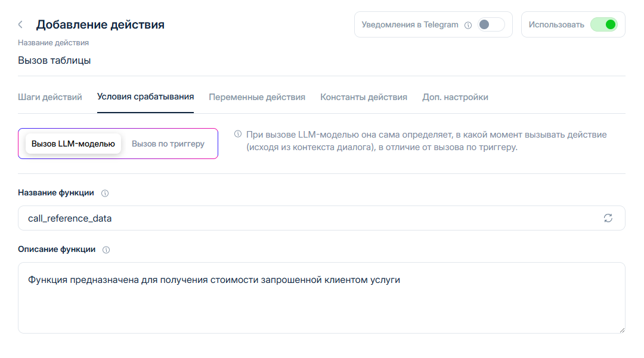Viewport: 644px width, 358px height.
Task: Click info icon before LLM call explanation
Action: tap(237, 134)
